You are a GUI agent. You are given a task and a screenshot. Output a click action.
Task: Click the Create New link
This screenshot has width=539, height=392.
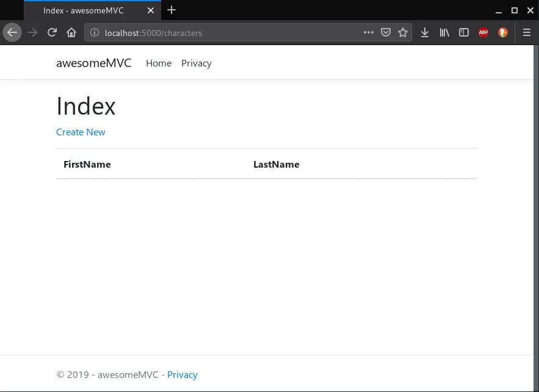pos(81,132)
